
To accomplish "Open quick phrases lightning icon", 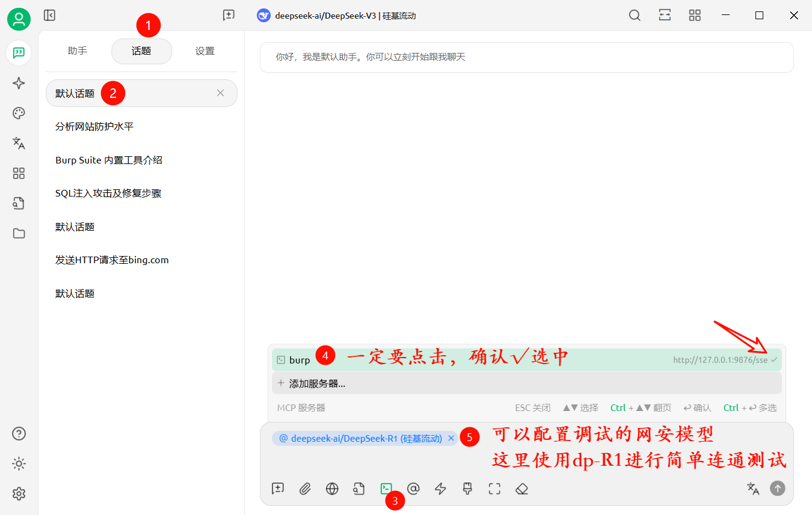I will point(440,489).
